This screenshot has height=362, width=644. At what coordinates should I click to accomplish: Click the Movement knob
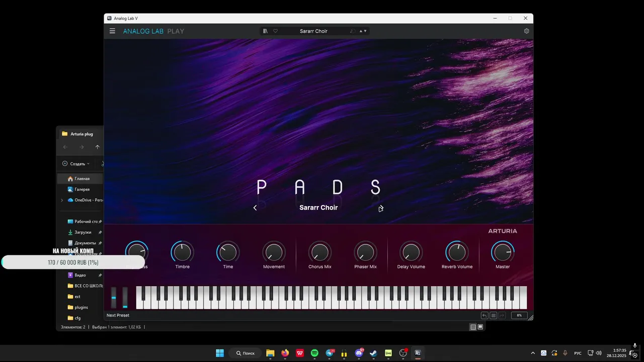click(x=274, y=252)
